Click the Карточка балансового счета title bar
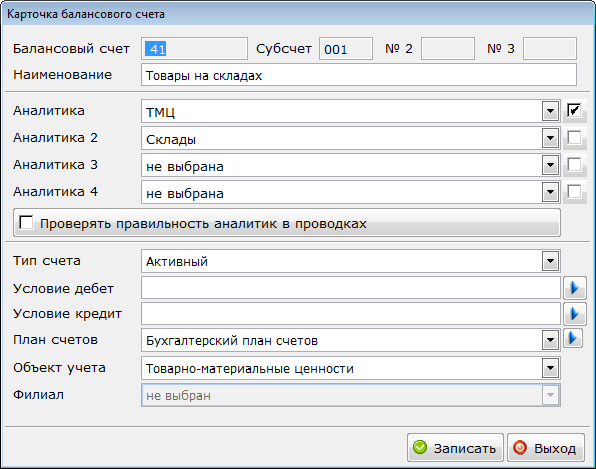Viewport: 596px width, 469px height. (298, 14)
